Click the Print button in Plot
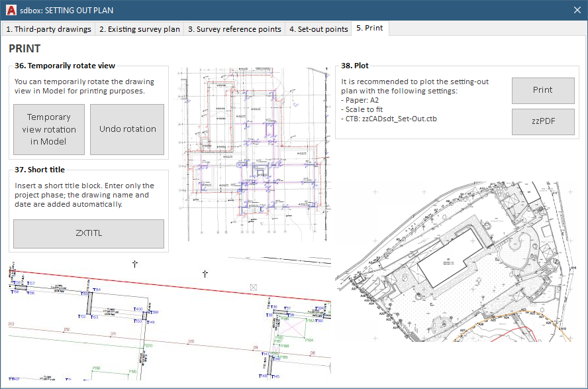 [x=543, y=90]
